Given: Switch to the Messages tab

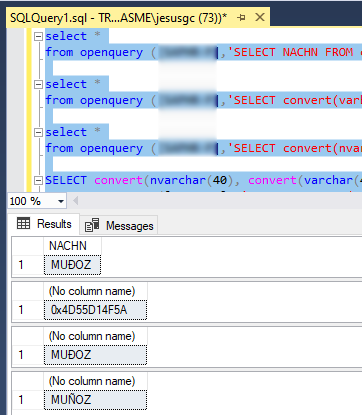Looking at the screenshot, I should pos(119,226).
